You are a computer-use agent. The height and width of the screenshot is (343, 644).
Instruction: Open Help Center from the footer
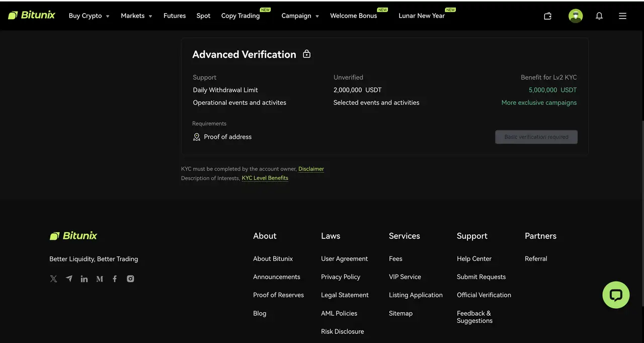tap(474, 258)
